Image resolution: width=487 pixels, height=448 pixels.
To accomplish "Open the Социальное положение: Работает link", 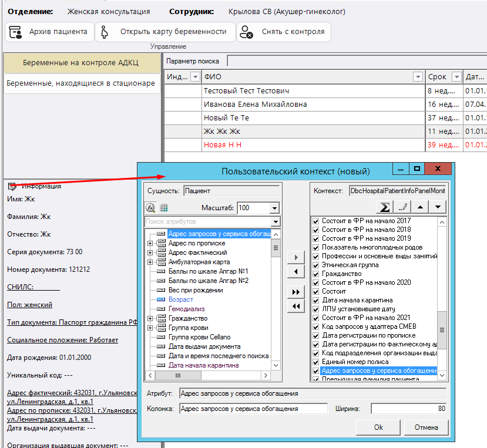I will click(62, 340).
